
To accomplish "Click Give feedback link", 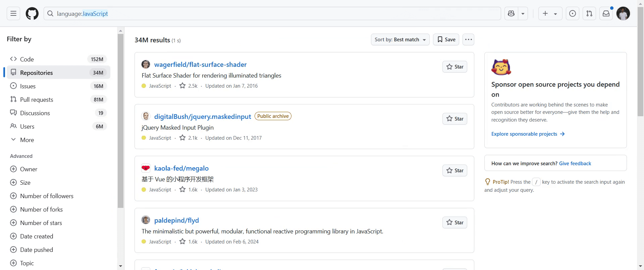I will (575, 164).
